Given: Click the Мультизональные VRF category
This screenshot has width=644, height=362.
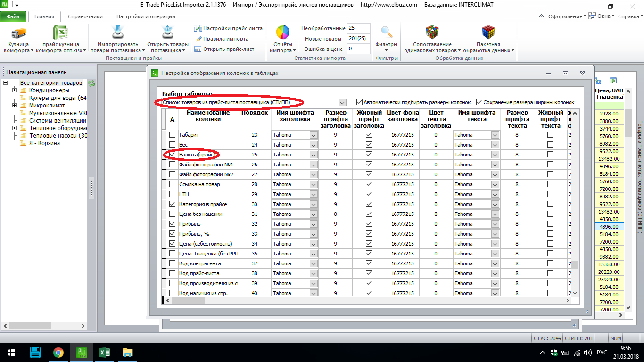Looking at the screenshot, I should (x=58, y=113).
